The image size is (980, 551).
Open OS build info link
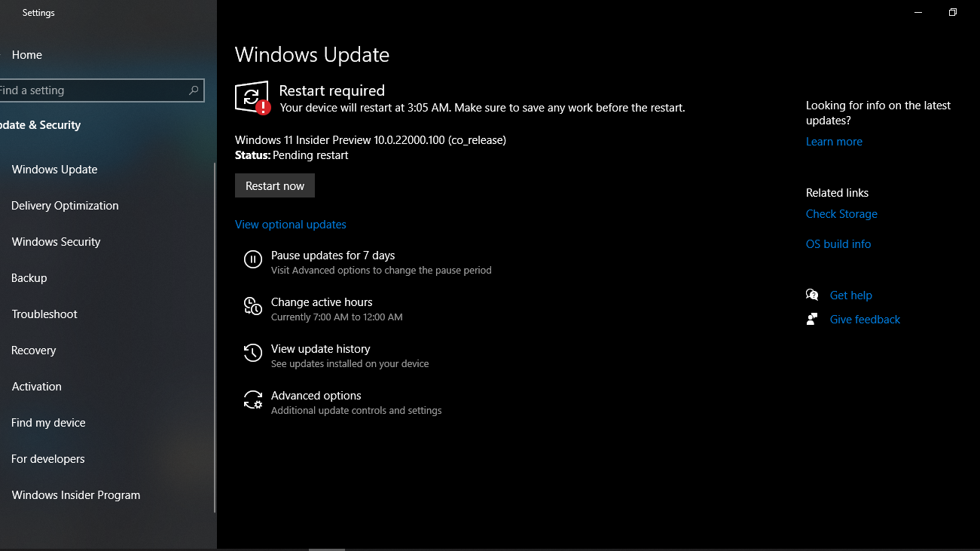(838, 244)
